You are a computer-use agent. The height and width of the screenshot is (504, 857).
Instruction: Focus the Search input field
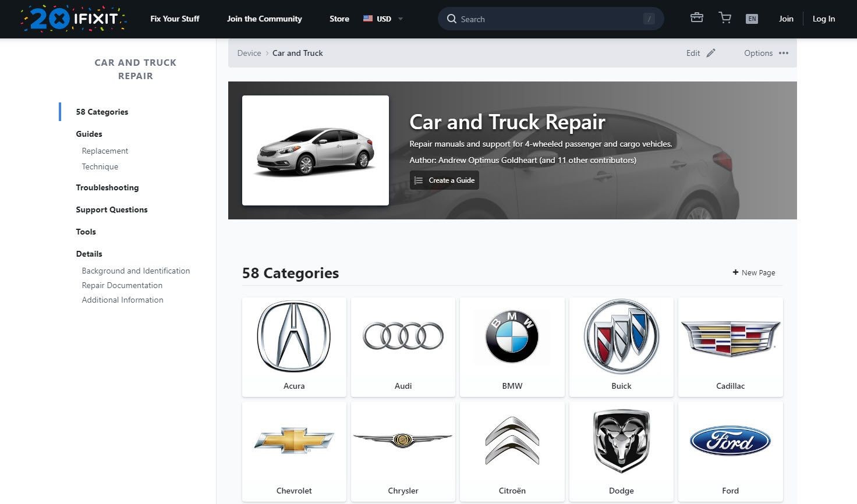click(x=550, y=19)
